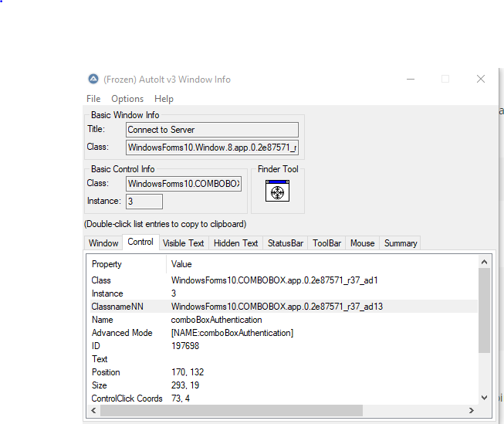Click the vertical scrollbar thumb

[484, 310]
